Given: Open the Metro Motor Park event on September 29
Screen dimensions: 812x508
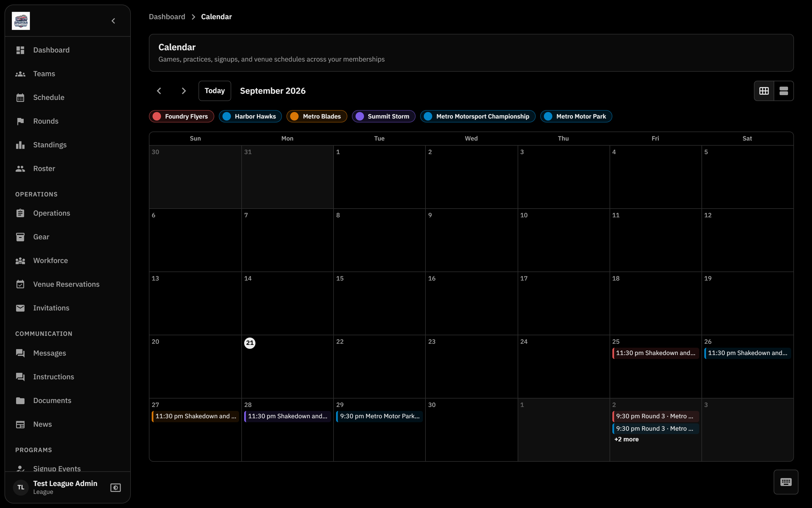Looking at the screenshot, I should (379, 416).
